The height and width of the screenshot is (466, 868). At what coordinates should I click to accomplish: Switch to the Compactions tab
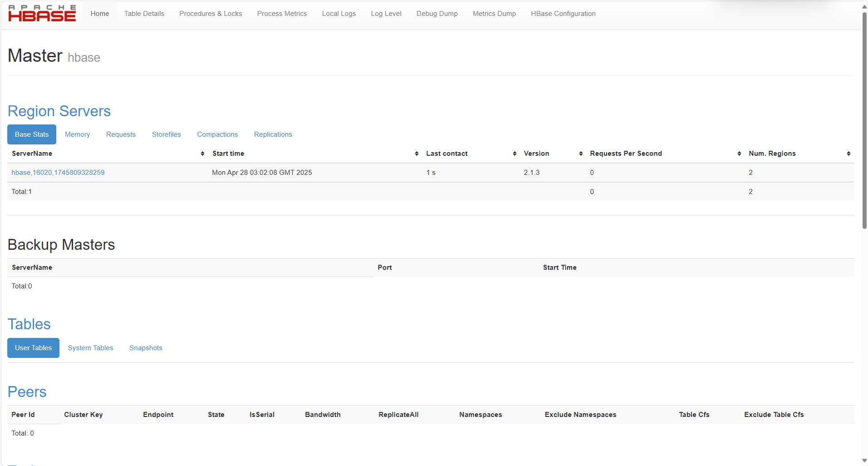tap(217, 134)
